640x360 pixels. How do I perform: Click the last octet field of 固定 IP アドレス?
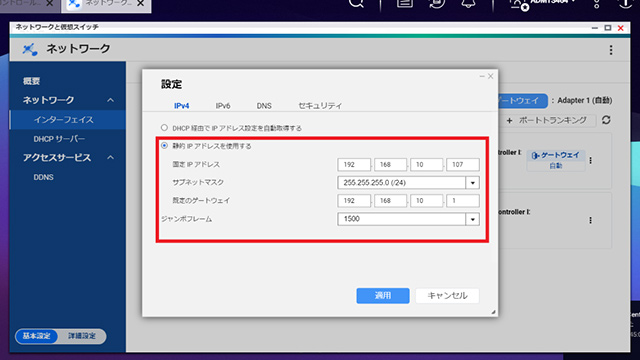(462, 164)
